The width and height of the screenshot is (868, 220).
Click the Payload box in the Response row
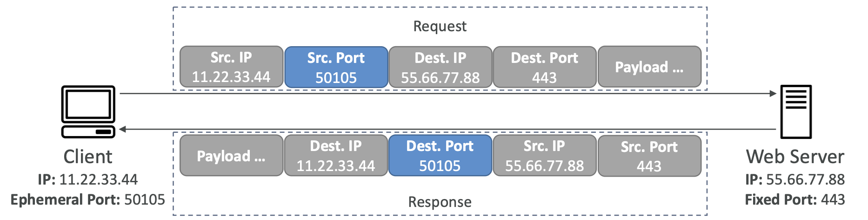[231, 156]
